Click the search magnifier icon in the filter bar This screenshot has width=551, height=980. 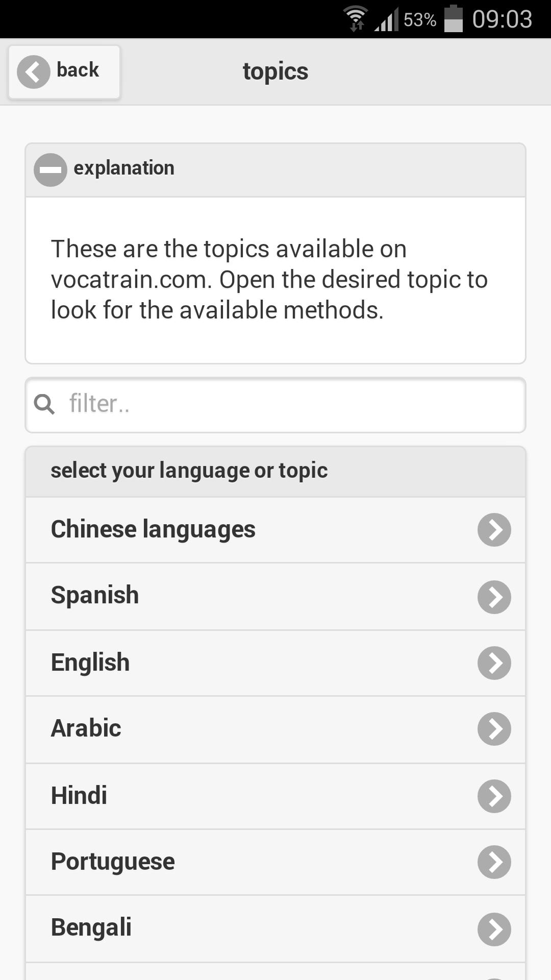click(45, 404)
